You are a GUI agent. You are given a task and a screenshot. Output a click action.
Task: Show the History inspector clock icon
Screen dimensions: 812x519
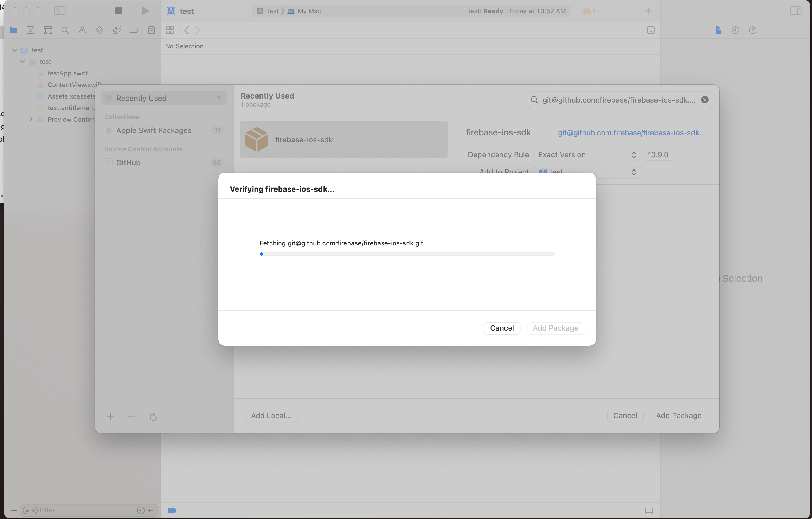pyautogui.click(x=735, y=30)
